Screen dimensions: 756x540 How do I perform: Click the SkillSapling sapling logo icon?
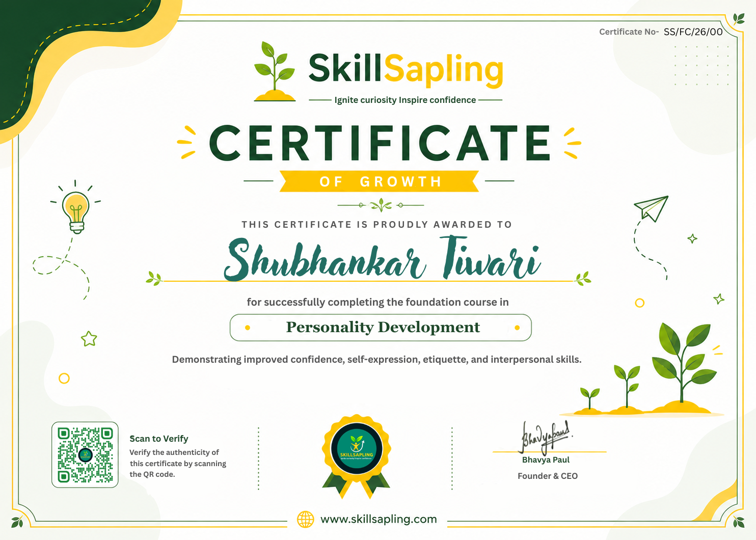click(x=275, y=71)
